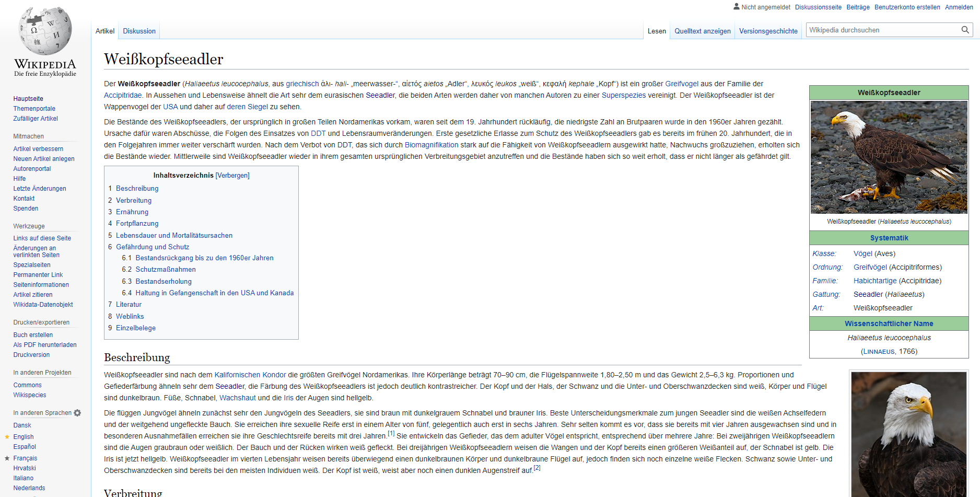Go to Bestandserholung subsection
This screenshot has width=980, height=497.
click(164, 282)
